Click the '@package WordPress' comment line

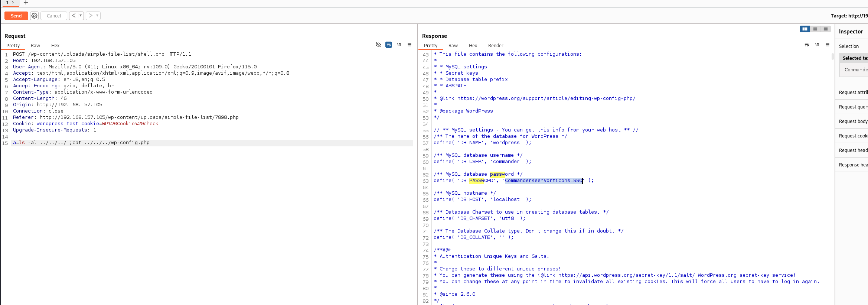(463, 111)
